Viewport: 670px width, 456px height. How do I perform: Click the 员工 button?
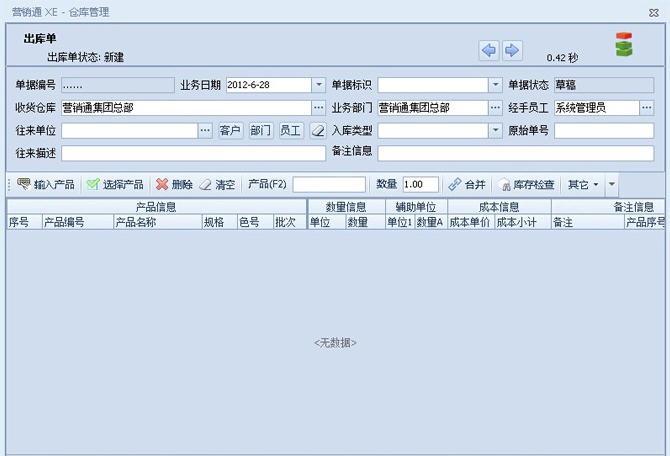point(291,130)
